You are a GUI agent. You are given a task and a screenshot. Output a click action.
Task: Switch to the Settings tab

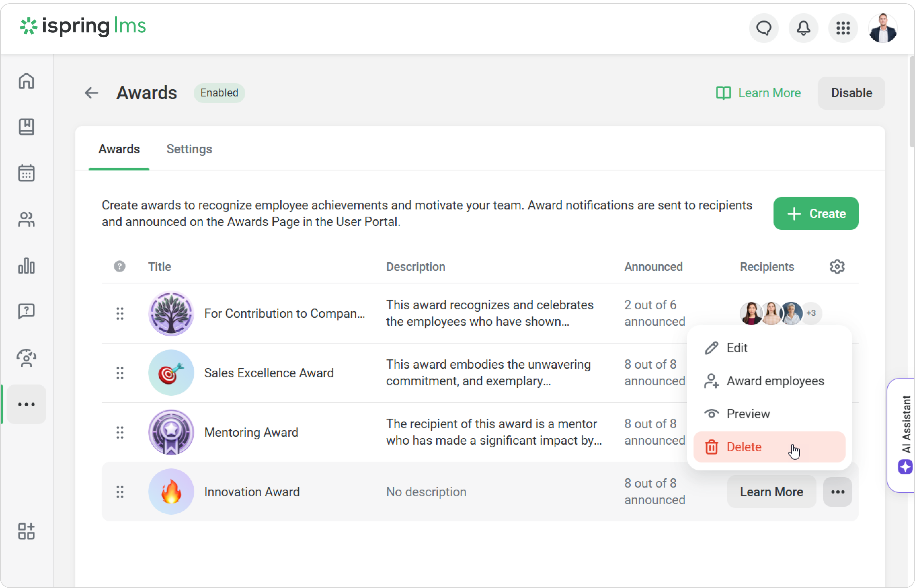click(189, 149)
